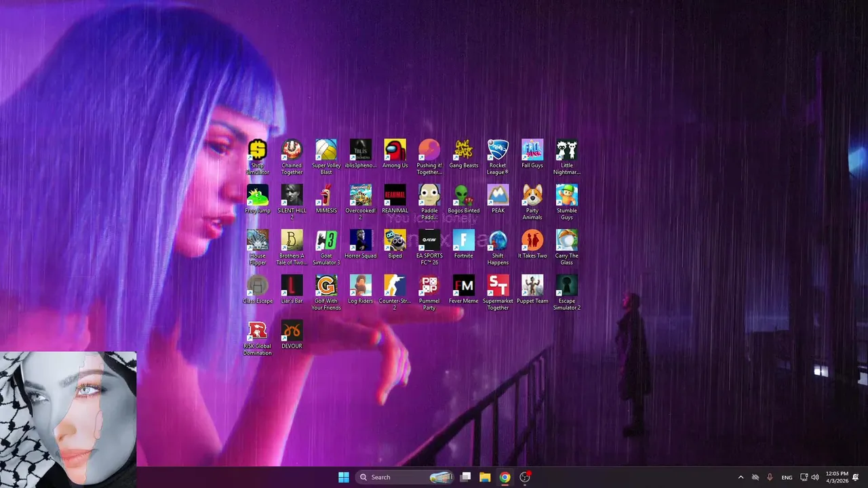Select the EA SPORTS FC 26 icon
Image resolution: width=868 pixels, height=488 pixels.
click(x=429, y=247)
